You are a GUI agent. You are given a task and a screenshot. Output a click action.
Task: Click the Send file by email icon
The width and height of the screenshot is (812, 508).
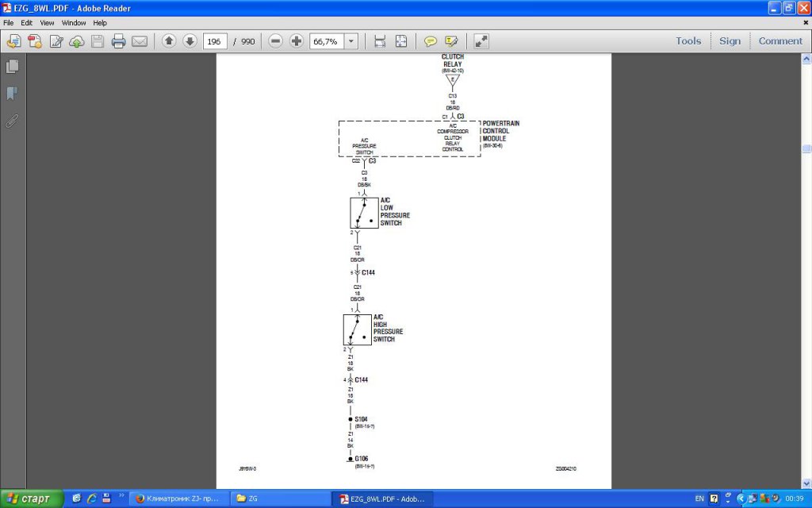[140, 41]
